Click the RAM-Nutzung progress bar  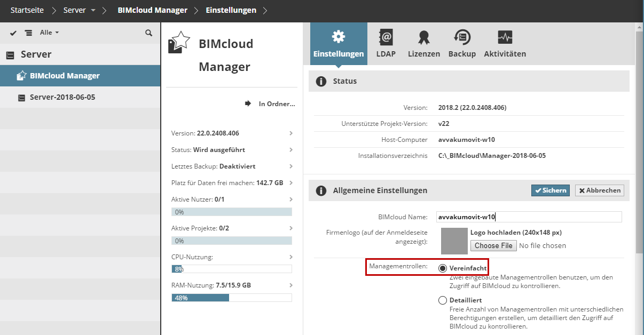click(231, 297)
